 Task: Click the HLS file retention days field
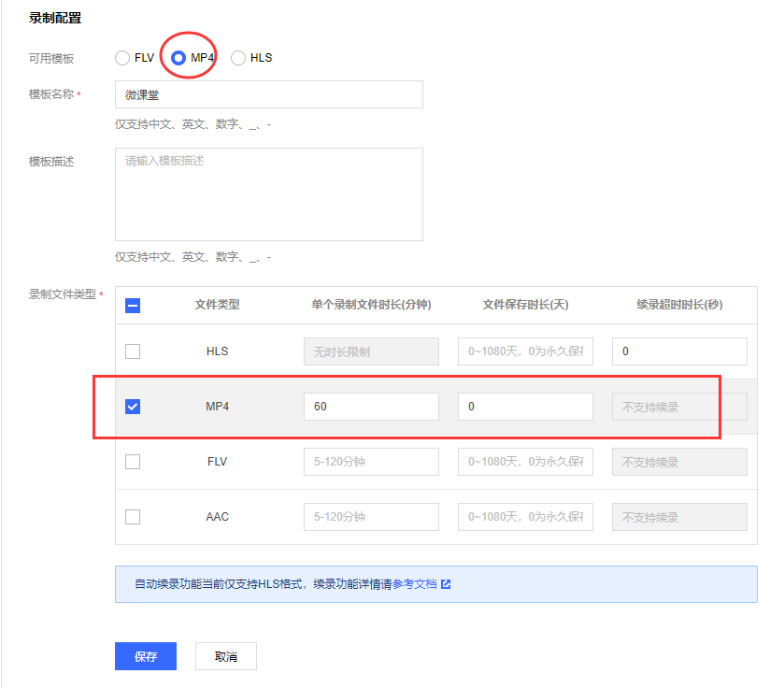coord(525,351)
